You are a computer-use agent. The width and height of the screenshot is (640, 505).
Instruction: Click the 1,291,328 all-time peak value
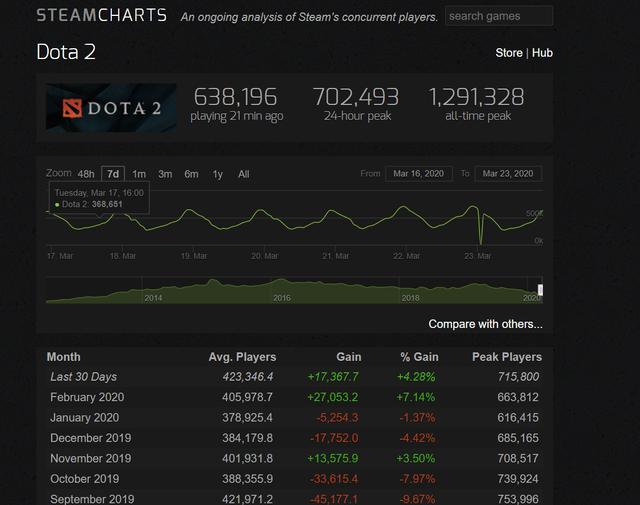pyautogui.click(x=476, y=97)
